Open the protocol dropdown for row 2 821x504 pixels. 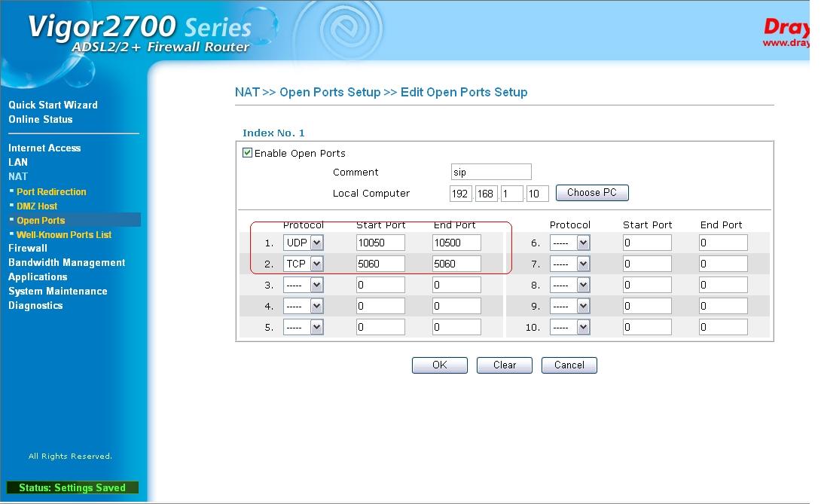[304, 264]
